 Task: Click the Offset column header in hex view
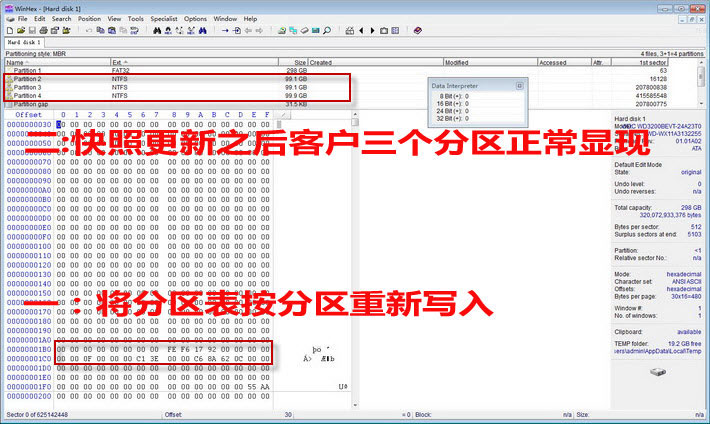29,115
